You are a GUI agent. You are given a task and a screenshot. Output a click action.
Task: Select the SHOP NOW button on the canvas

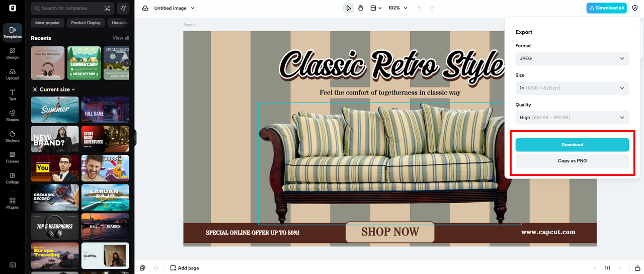[390, 232]
